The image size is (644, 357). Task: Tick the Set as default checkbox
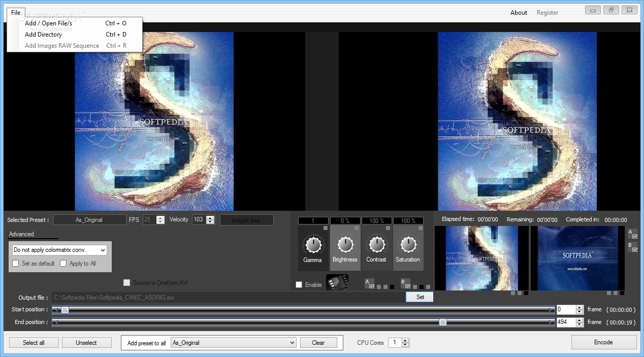(x=16, y=264)
